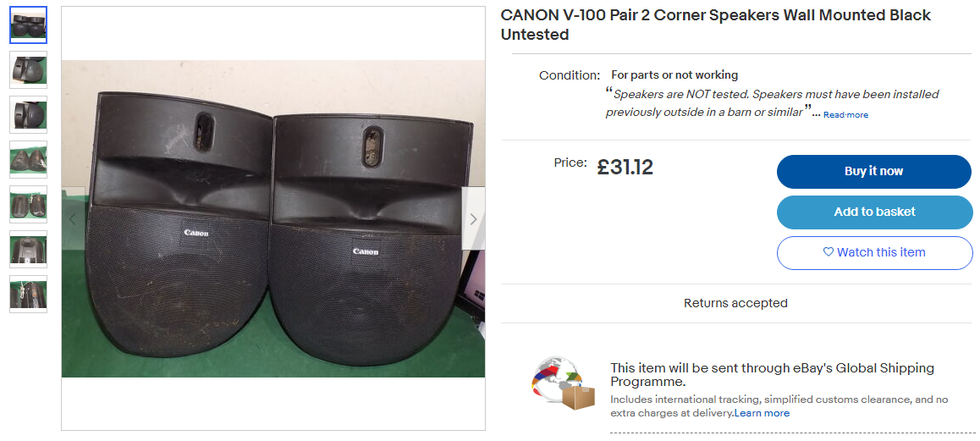Viewport: 980px width, 441px height.
Task: Click the main Canon speakers product photo
Action: pyautogui.click(x=273, y=218)
